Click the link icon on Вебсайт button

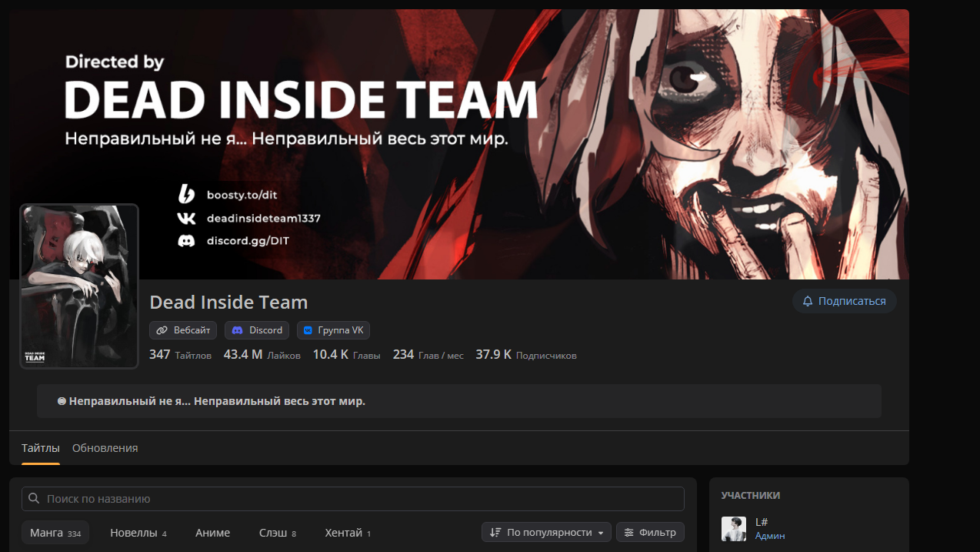tap(162, 330)
